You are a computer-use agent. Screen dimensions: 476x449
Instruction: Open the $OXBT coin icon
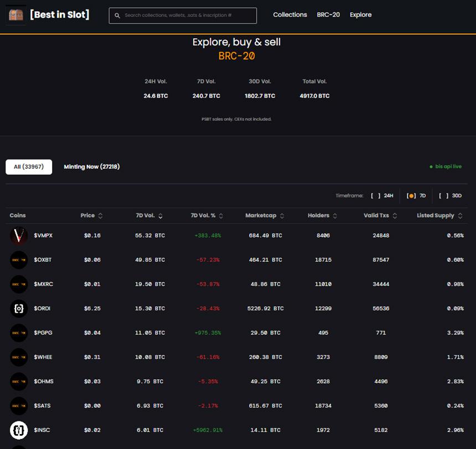19,260
